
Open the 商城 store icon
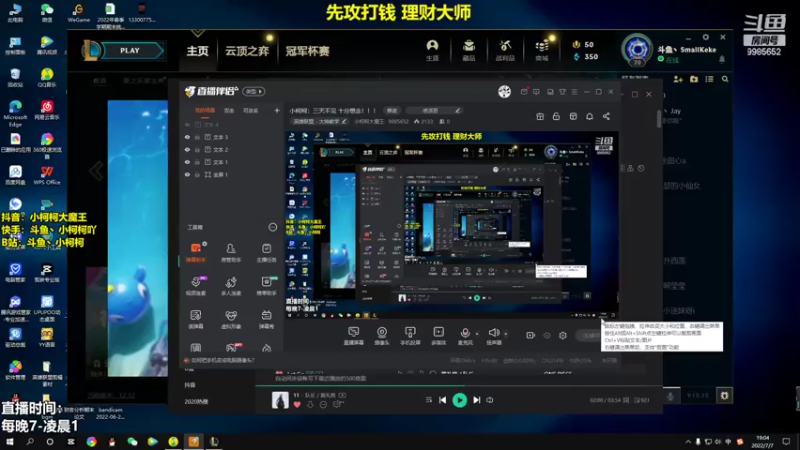coord(542,50)
